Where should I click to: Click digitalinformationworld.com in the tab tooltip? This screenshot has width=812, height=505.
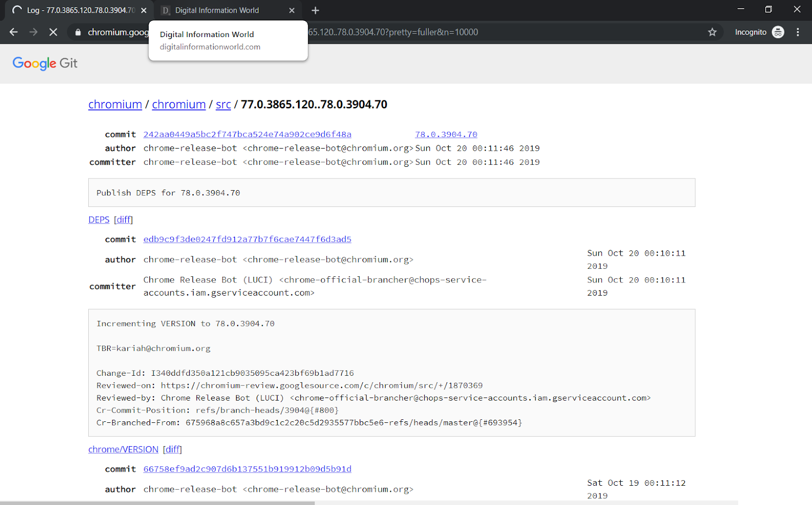point(210,47)
